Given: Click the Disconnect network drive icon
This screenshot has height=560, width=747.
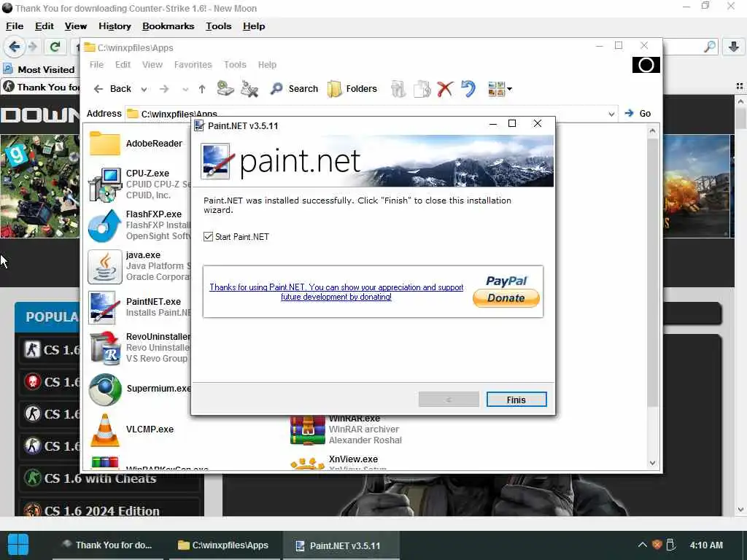Looking at the screenshot, I should pyautogui.click(x=249, y=88).
